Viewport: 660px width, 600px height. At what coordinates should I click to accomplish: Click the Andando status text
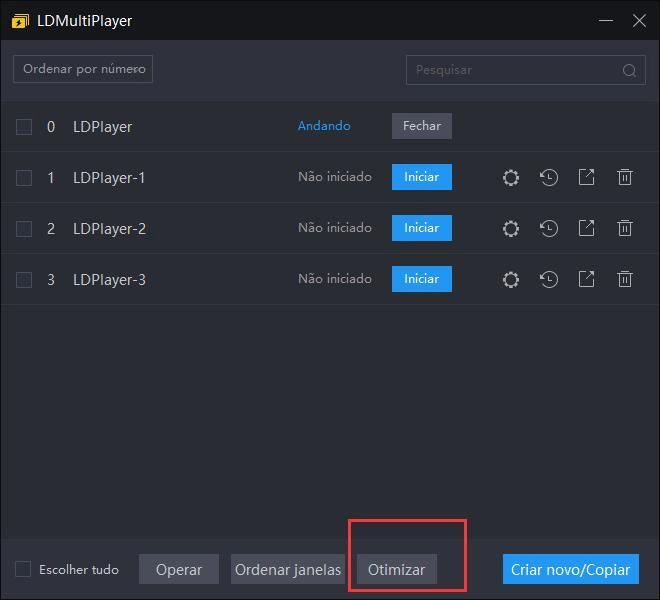tap(324, 126)
